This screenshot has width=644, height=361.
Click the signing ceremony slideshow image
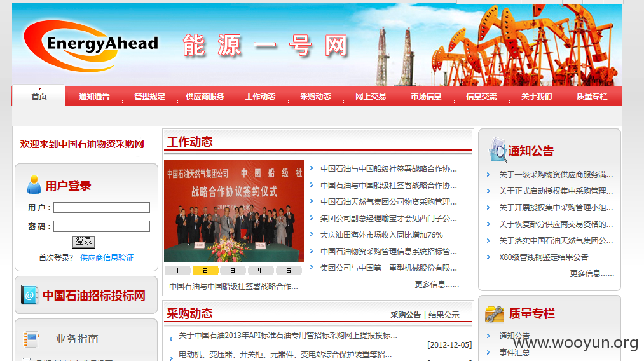click(234, 211)
